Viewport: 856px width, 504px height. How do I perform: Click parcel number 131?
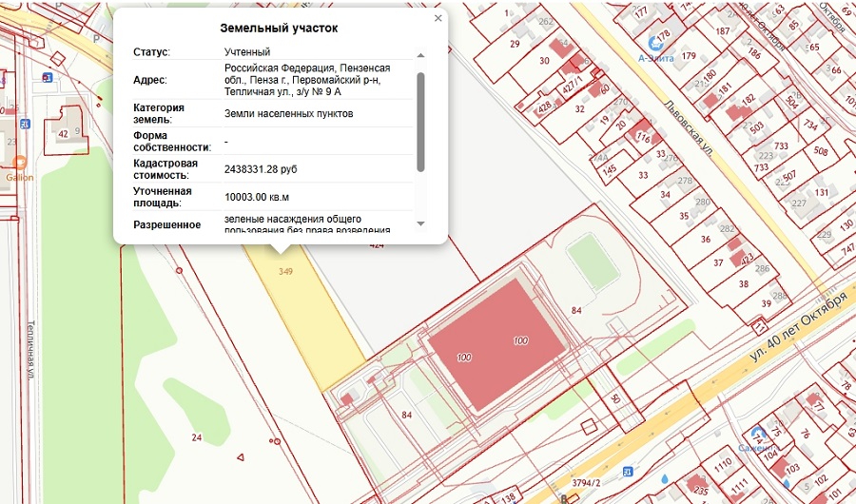coord(822,192)
